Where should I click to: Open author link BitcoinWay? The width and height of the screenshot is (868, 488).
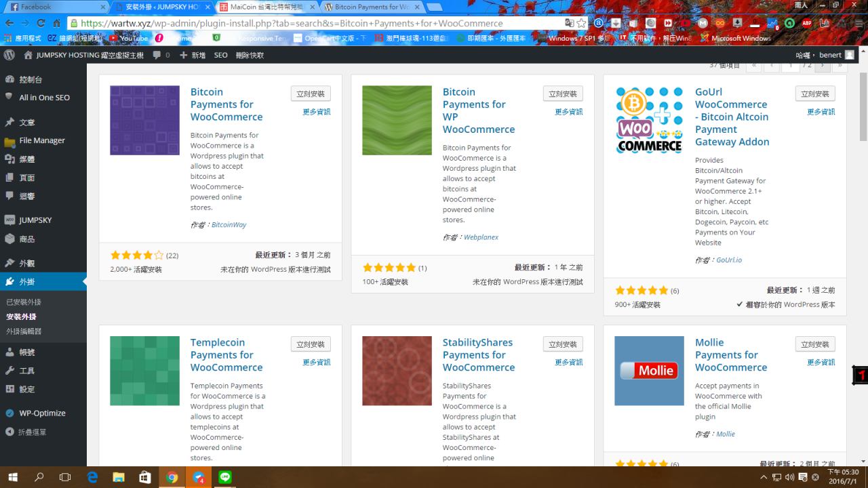point(229,224)
